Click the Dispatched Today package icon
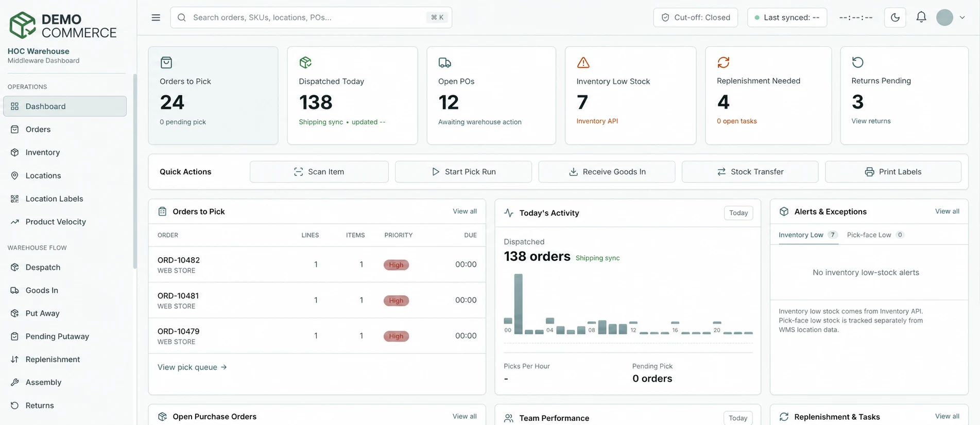Screen dimensions: 980x425 coord(305,63)
